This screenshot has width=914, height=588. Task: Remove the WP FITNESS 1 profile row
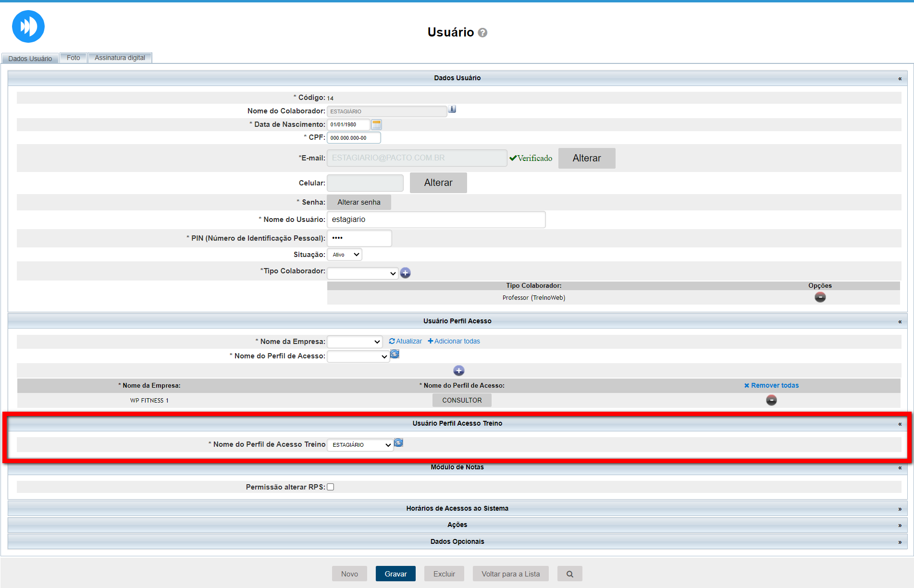pyautogui.click(x=771, y=400)
